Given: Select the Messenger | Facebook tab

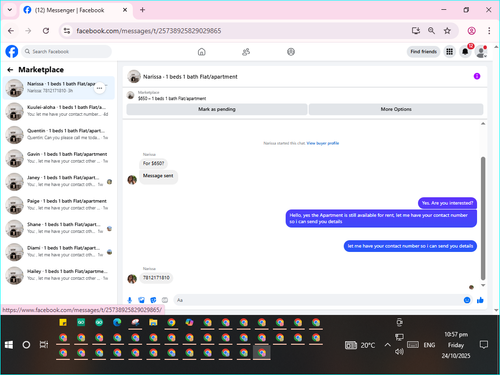Looking at the screenshot, I should [x=75, y=10].
